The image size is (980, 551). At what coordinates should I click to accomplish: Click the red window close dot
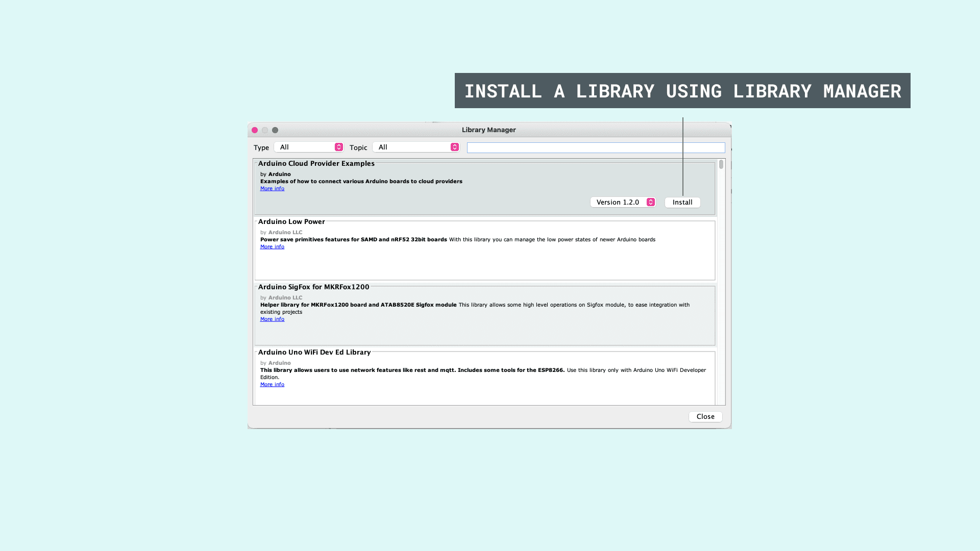[x=255, y=130]
